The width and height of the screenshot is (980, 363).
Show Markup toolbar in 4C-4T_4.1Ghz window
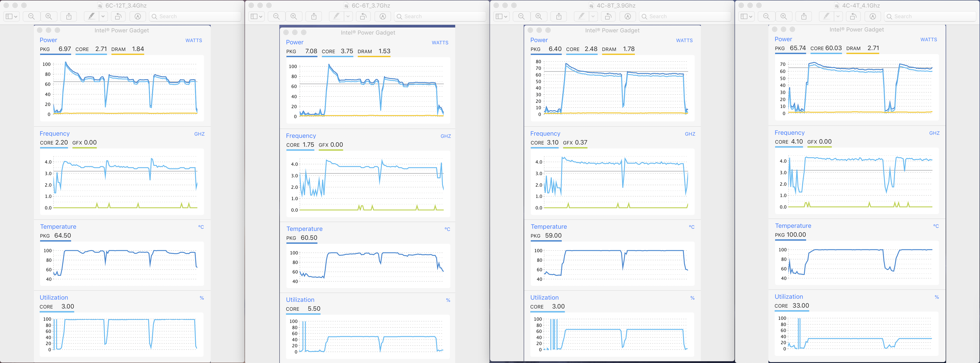tap(873, 16)
